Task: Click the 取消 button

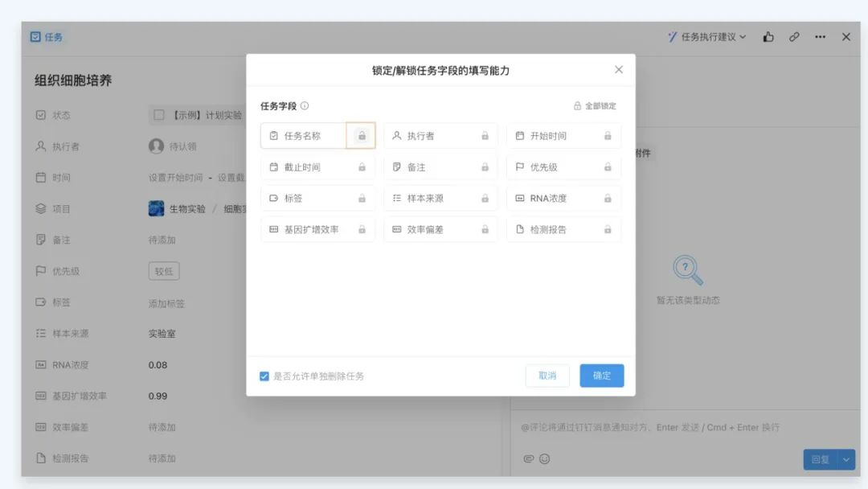Action: point(547,376)
